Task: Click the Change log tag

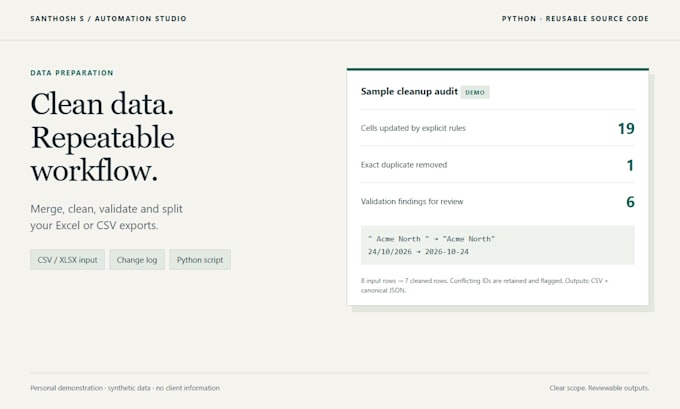Action: pyautogui.click(x=137, y=259)
